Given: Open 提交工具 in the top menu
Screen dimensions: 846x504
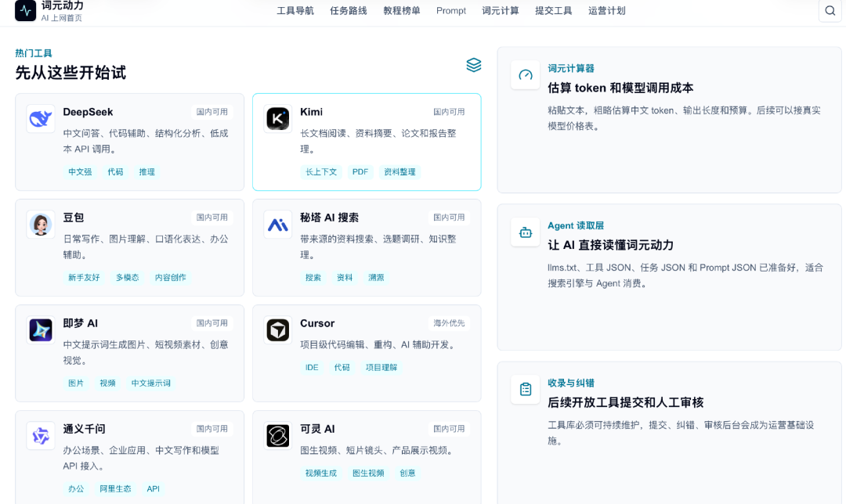Looking at the screenshot, I should (554, 11).
